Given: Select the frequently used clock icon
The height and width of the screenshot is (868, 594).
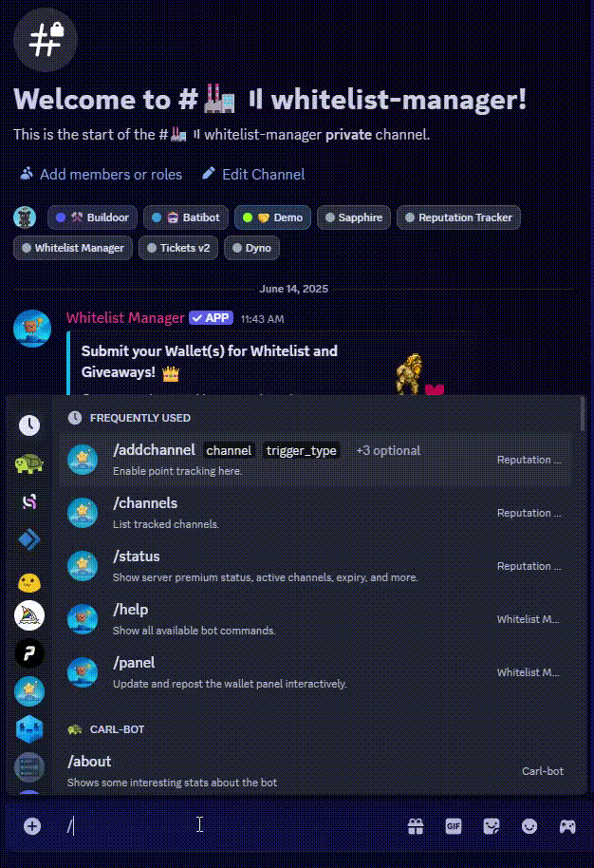Looking at the screenshot, I should tap(29, 425).
